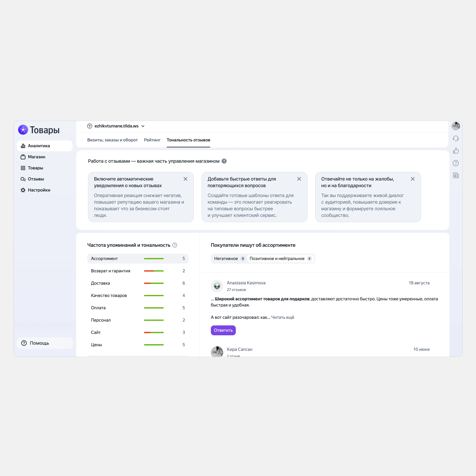Click the headset support icon
The height and width of the screenshot is (476, 476).
click(x=456, y=138)
